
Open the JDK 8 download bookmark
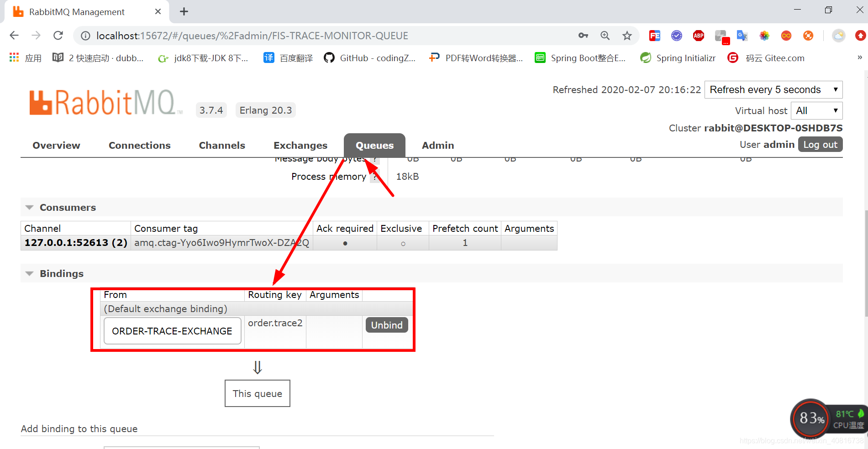click(x=203, y=58)
